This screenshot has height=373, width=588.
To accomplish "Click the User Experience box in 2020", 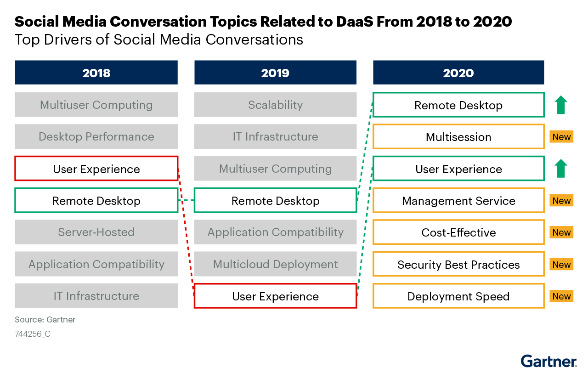I will 458,169.
